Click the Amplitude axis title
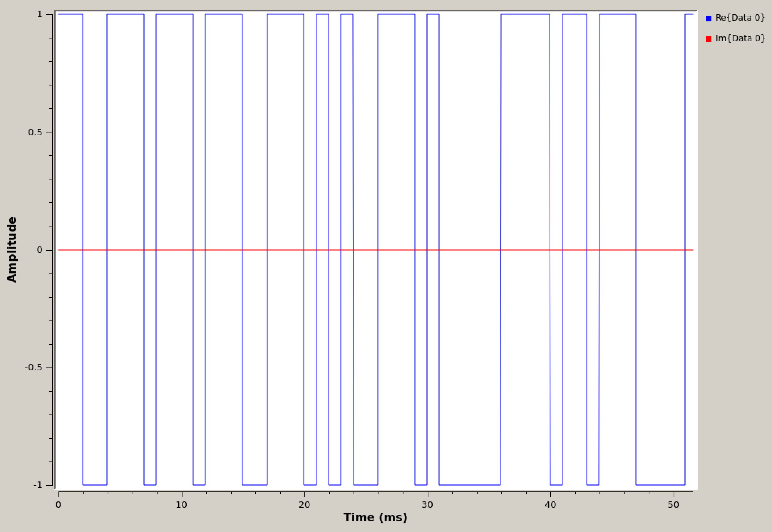 (12, 250)
